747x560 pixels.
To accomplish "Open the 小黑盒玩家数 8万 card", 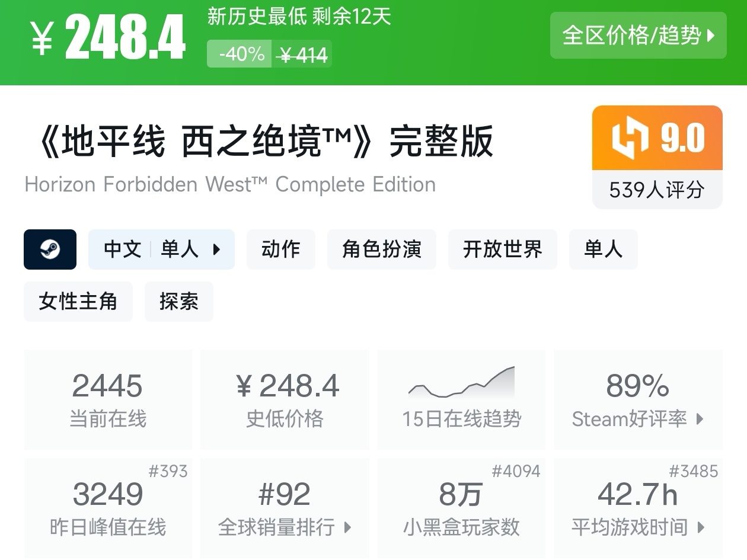I will pyautogui.click(x=461, y=507).
